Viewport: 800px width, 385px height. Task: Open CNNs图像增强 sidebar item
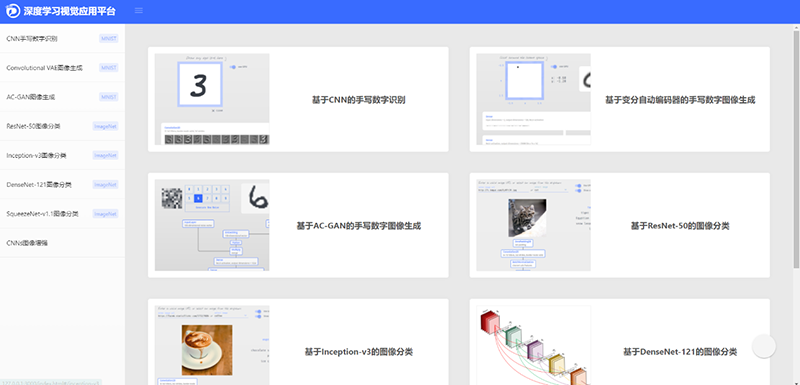tap(62, 243)
